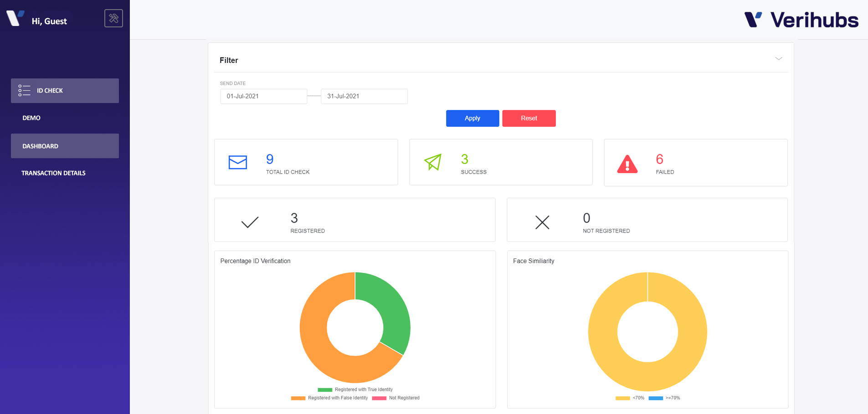Click the paper plane Success icon
The height and width of the screenshot is (414, 868).
pyautogui.click(x=433, y=162)
